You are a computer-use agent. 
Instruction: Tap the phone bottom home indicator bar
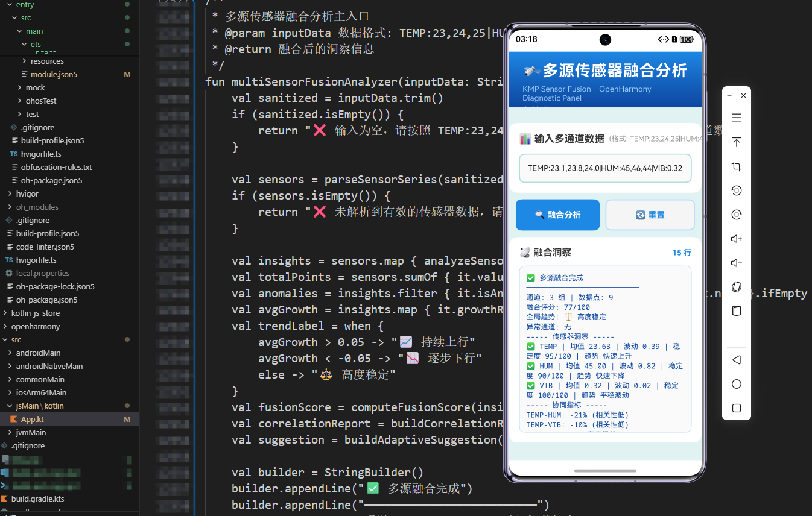(x=605, y=471)
